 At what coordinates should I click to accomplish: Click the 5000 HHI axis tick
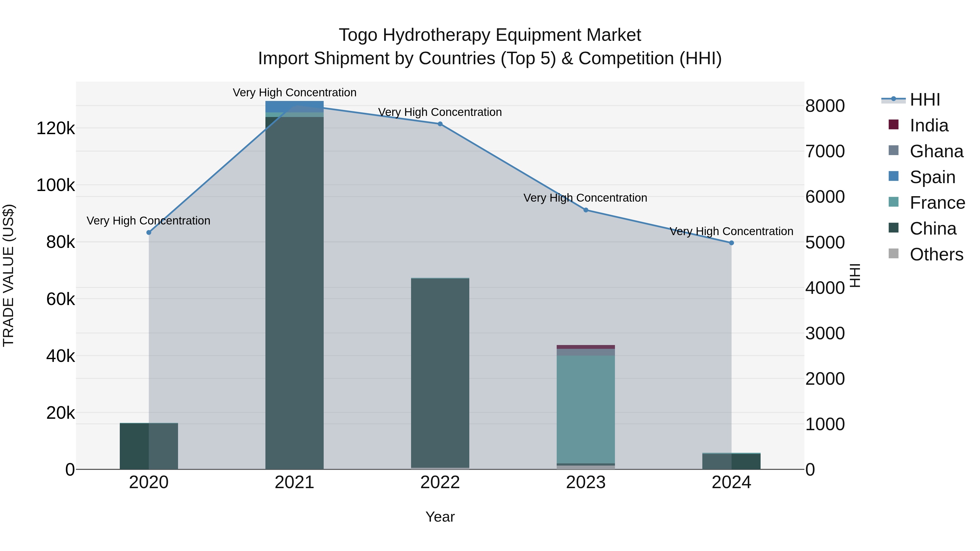point(825,243)
